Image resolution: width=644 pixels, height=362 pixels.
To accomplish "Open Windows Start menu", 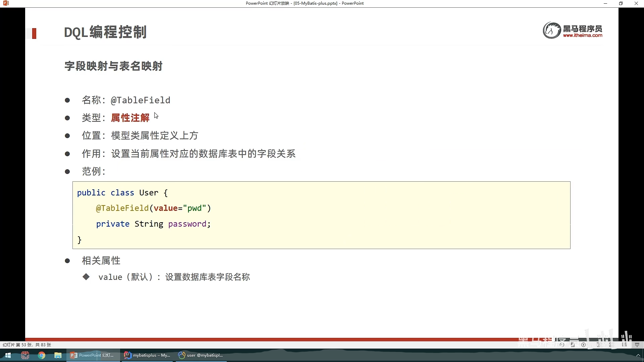I will [8, 355].
